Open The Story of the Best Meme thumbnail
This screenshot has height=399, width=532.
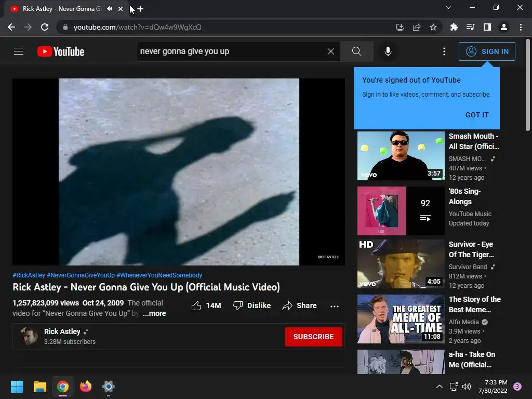[401, 319]
